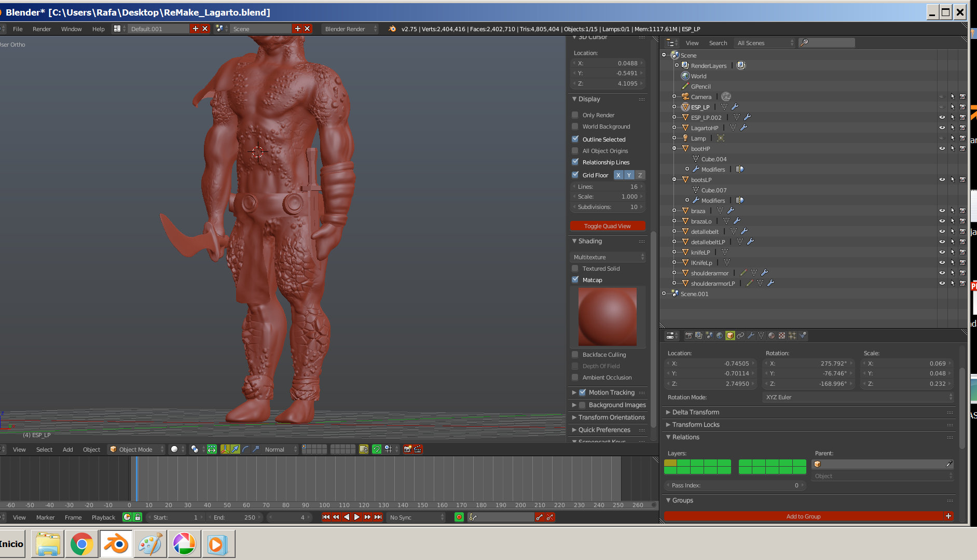Open the Marker menu in timeline
Image resolution: width=977 pixels, height=560 pixels.
[x=45, y=517]
